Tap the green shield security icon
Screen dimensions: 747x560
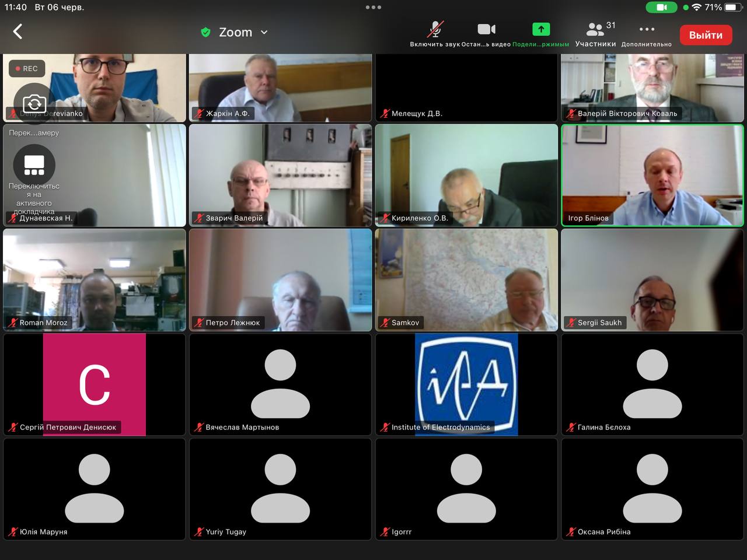pyautogui.click(x=205, y=32)
